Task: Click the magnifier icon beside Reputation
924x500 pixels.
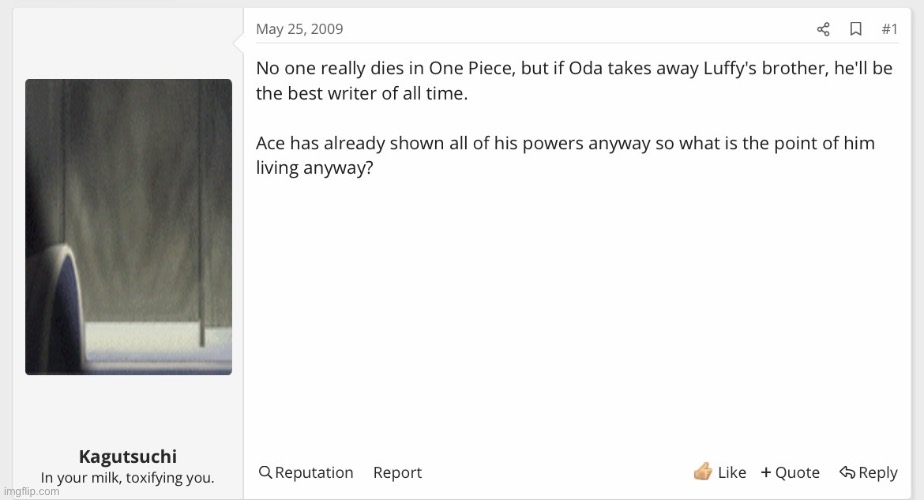Action: (x=265, y=472)
